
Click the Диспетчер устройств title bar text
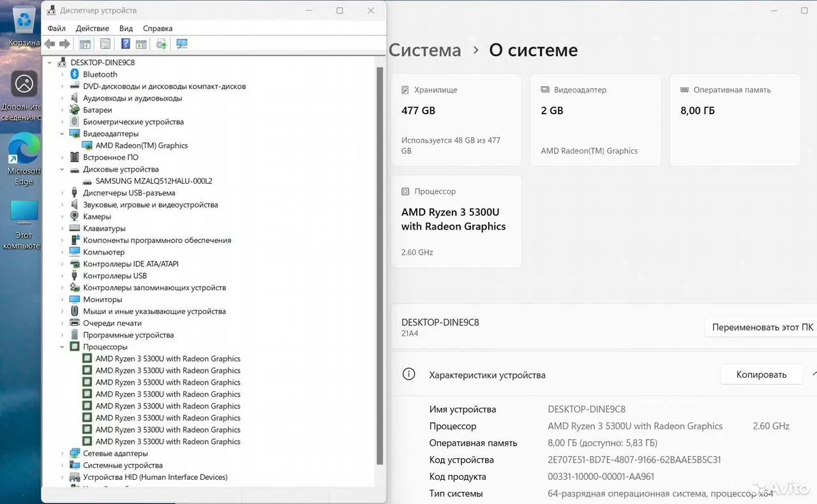pyautogui.click(x=98, y=11)
